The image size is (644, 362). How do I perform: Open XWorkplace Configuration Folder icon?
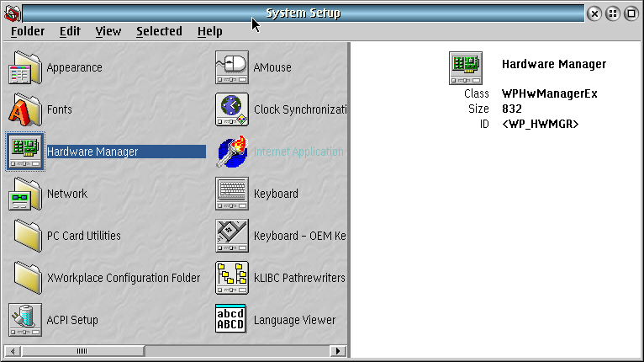pyautogui.click(x=24, y=278)
